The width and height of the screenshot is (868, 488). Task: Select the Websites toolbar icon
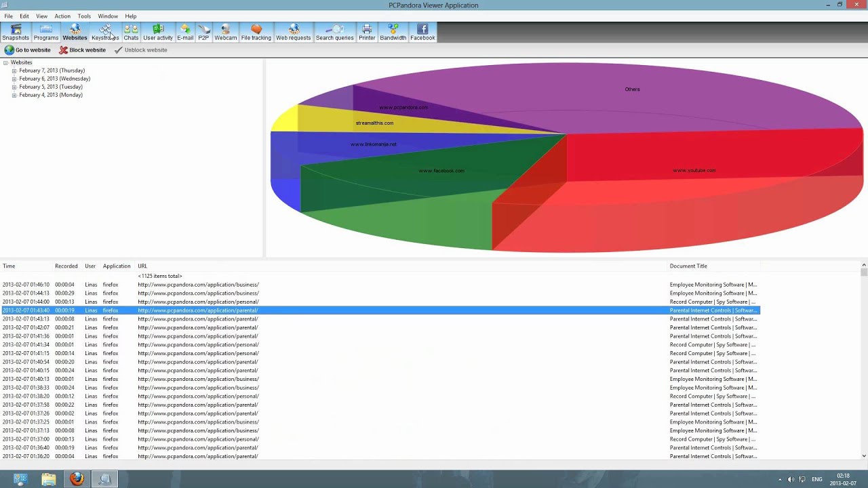pos(75,32)
